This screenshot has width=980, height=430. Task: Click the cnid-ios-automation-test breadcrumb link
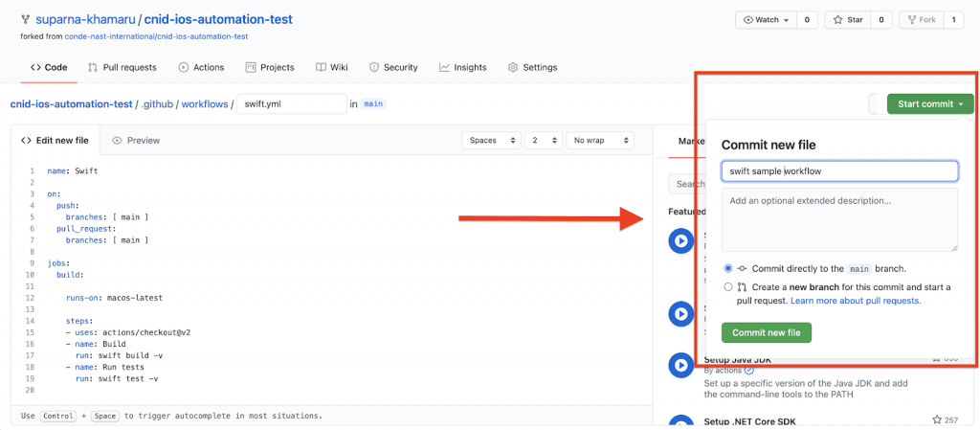click(71, 104)
